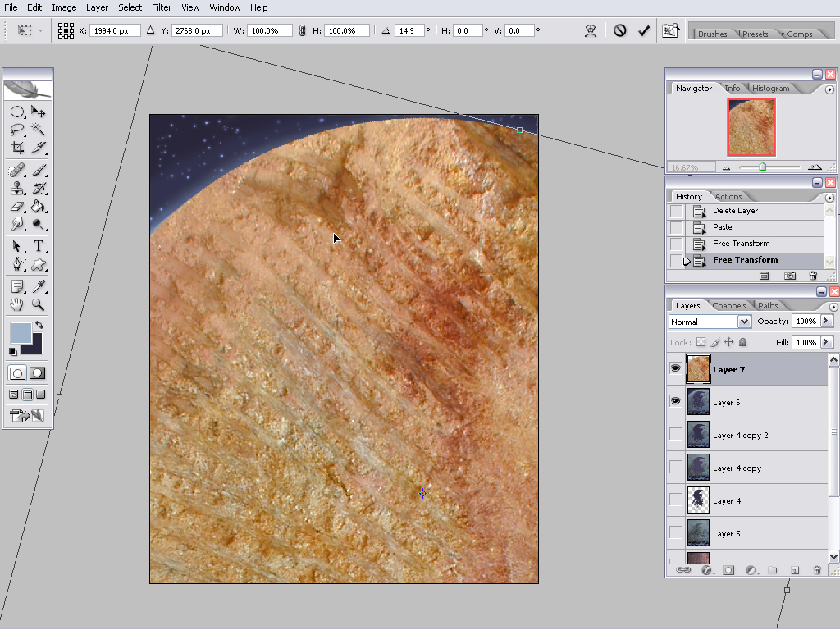Create new layer icon in Layers panel
The width and height of the screenshot is (840, 630).
794,571
